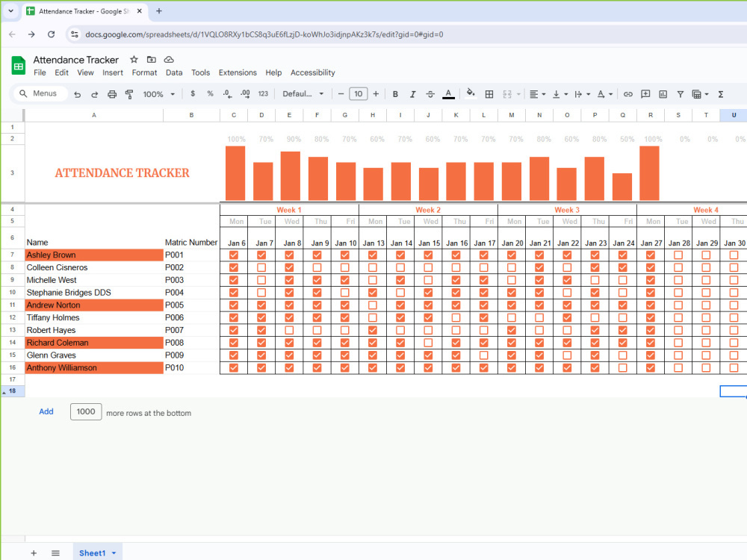Open the Data menu
Viewport: 747px width, 560px height.
(x=174, y=72)
